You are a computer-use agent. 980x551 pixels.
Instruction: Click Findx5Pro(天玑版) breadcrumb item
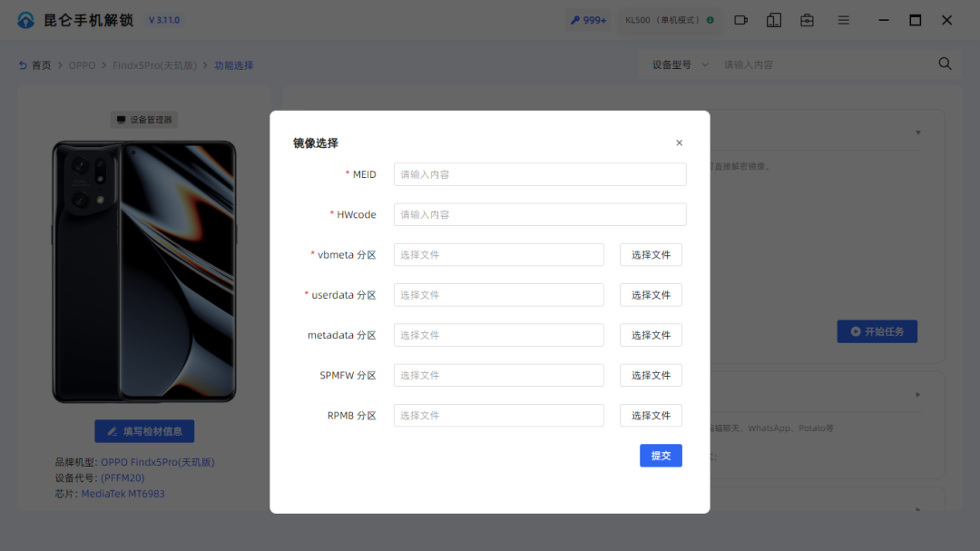[x=154, y=65]
